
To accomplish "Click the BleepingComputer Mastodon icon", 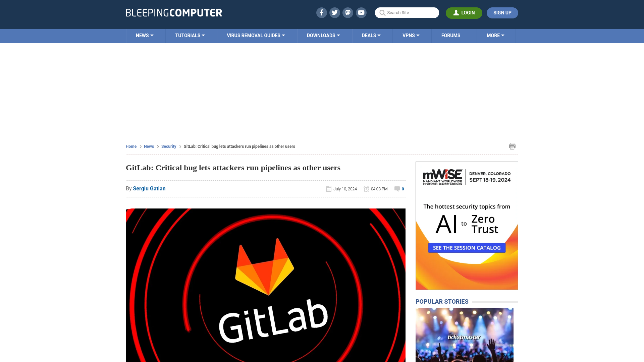I will tap(348, 12).
